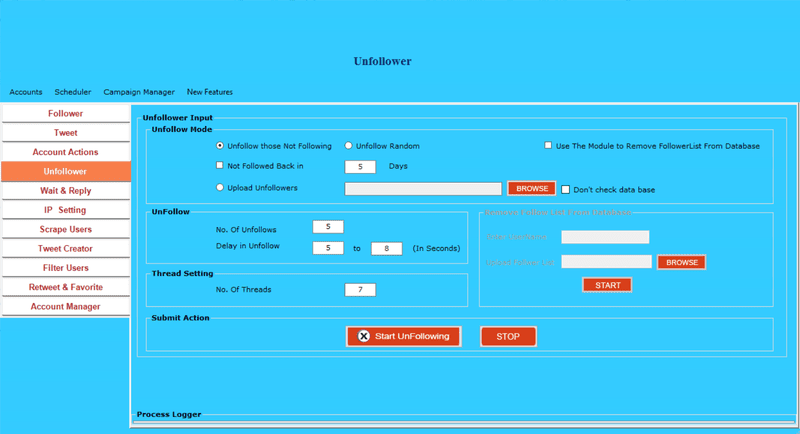This screenshot has height=434, width=800.
Task: Click the Enter UserName field
Action: [605, 237]
